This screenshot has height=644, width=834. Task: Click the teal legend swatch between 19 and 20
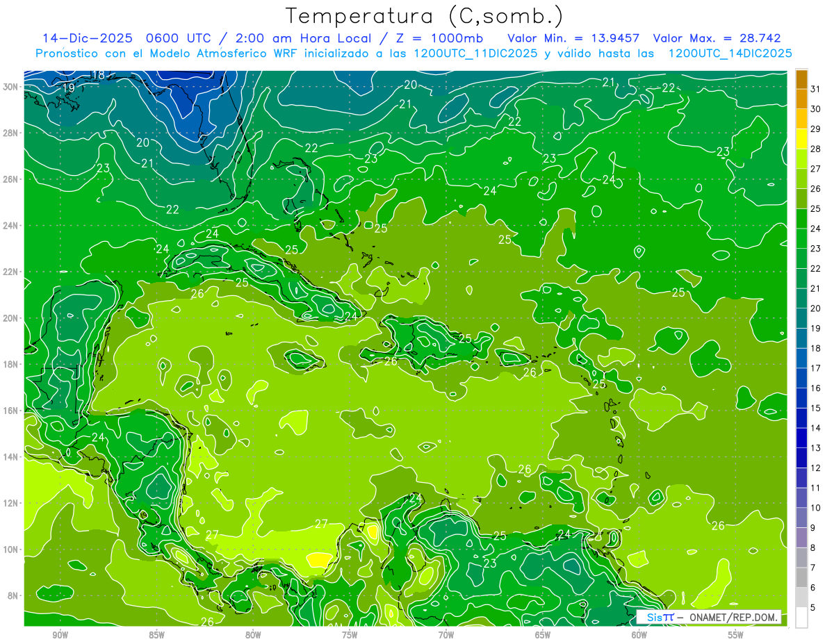click(x=801, y=319)
